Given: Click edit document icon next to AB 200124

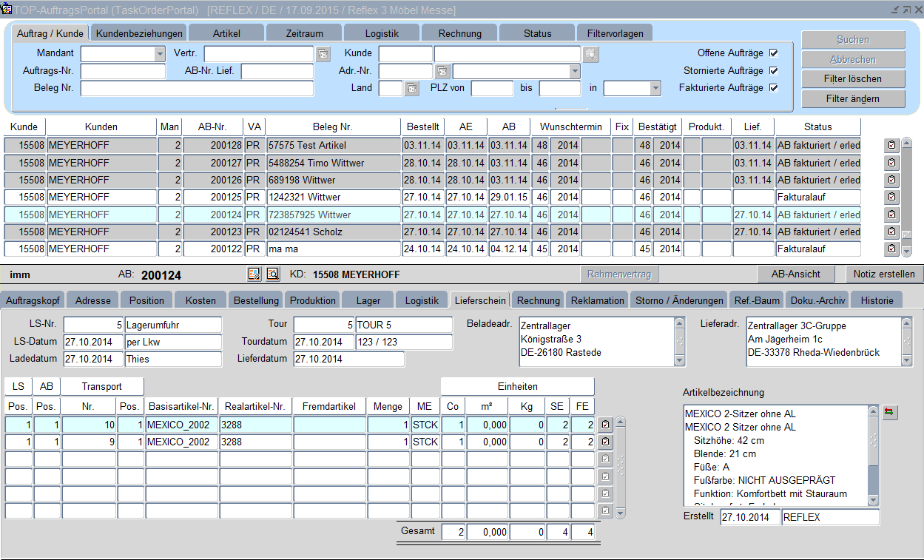Looking at the screenshot, I should coord(254,274).
